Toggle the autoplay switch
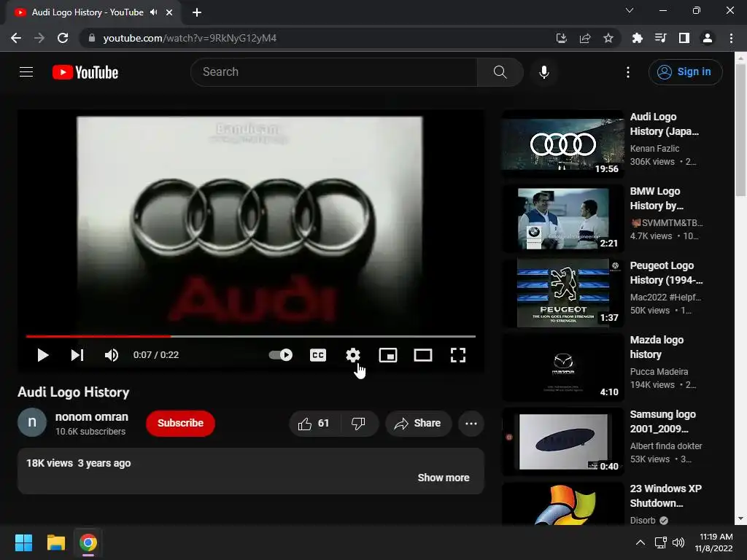The image size is (747, 560). click(281, 355)
